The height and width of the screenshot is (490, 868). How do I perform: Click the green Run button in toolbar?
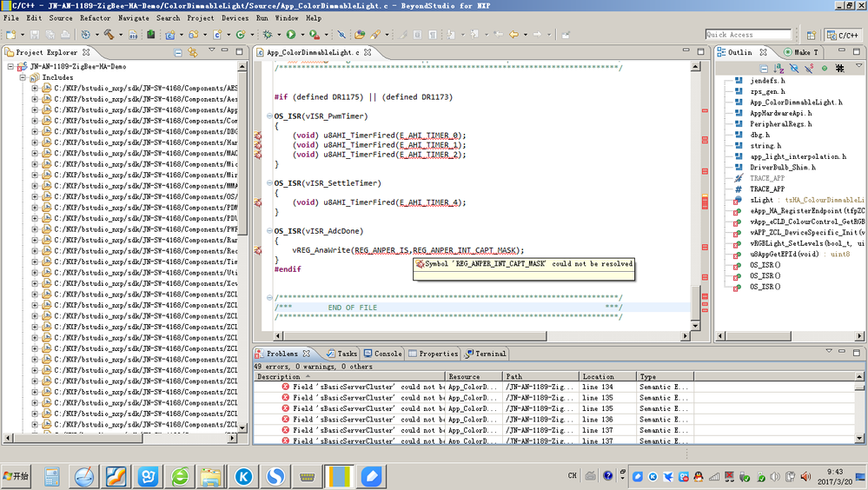pos(290,35)
